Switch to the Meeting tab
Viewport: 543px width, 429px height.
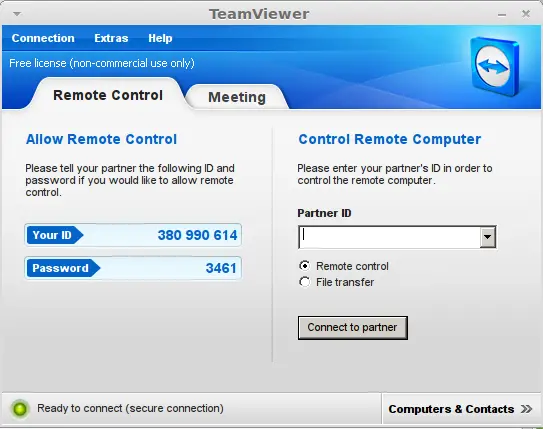click(237, 97)
